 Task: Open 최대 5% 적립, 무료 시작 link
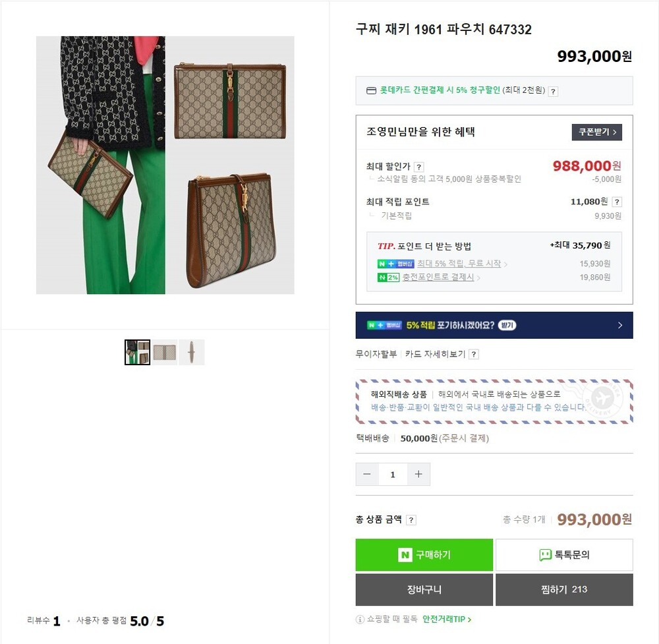point(459,264)
